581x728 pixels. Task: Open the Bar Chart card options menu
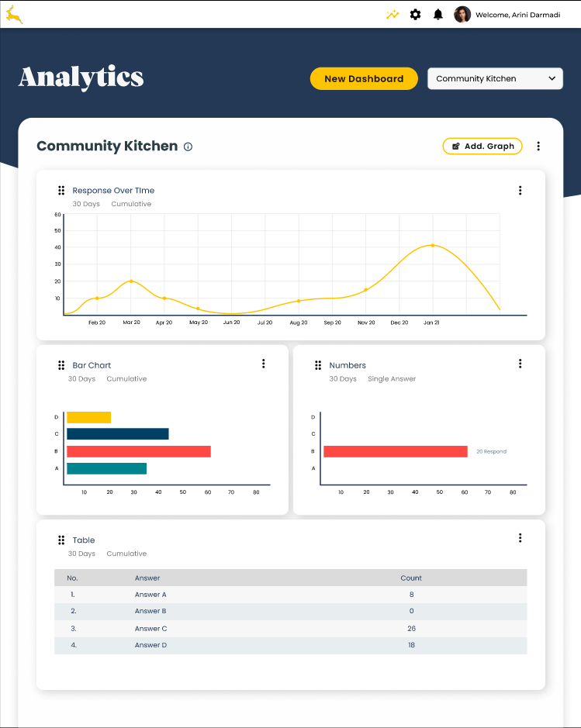[x=264, y=364]
